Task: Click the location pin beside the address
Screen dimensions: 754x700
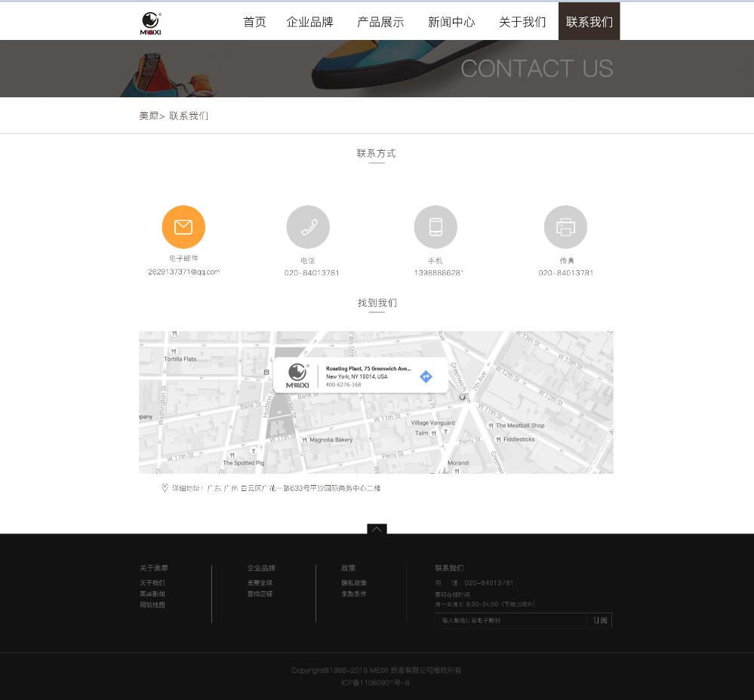Action: (165, 488)
